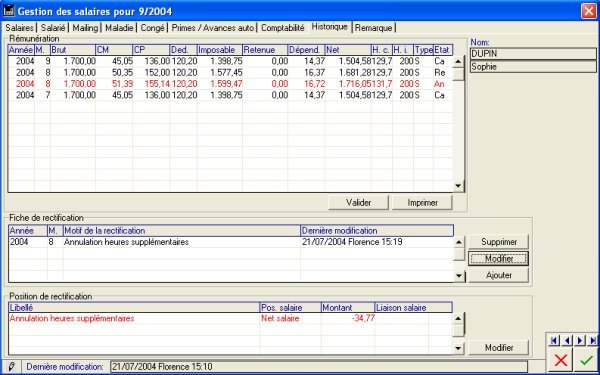Click the Pos. salaire column header
The height and width of the screenshot is (375, 600).
290,308
